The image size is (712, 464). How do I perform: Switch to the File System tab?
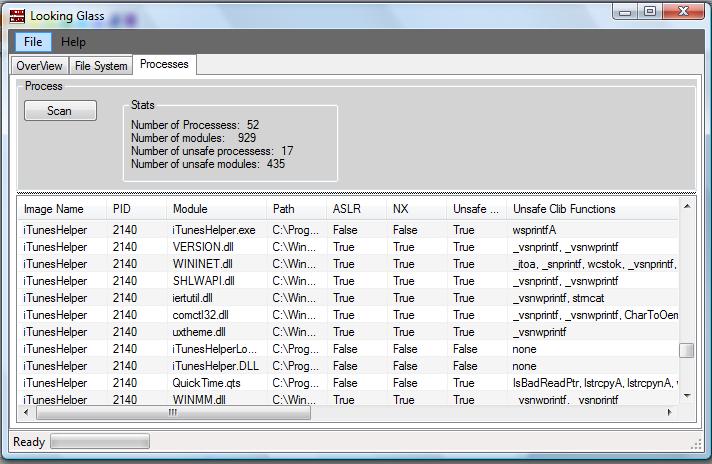click(x=101, y=66)
